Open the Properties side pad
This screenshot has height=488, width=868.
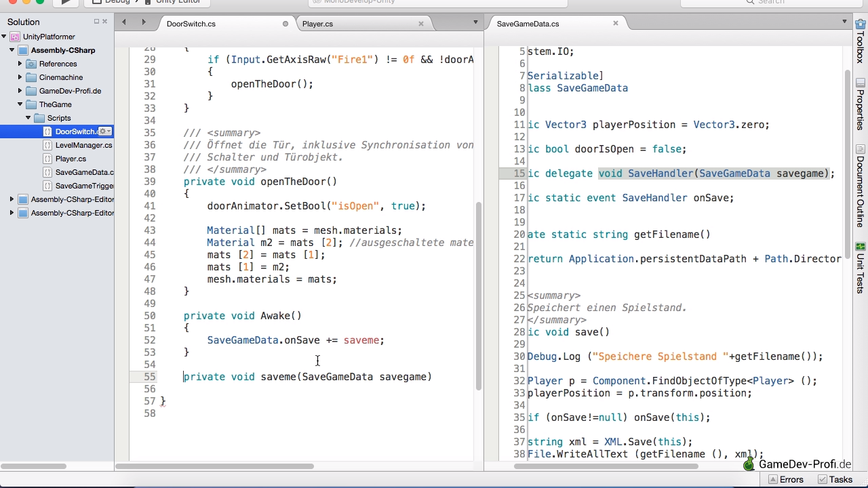point(860,104)
